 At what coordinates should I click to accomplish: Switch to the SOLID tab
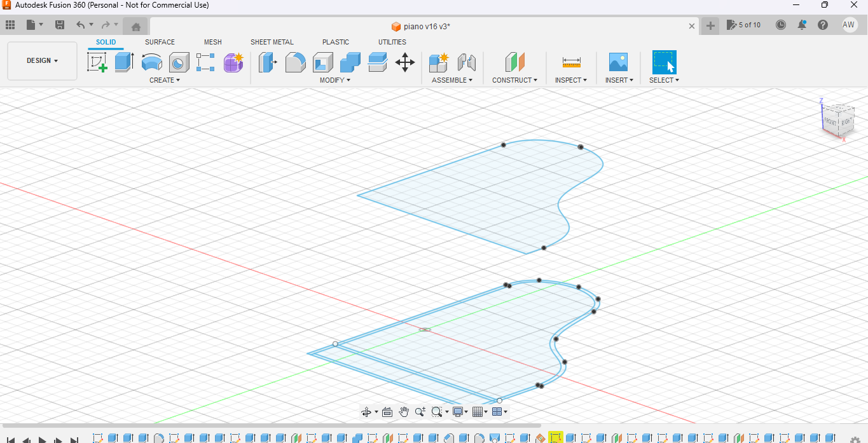pos(106,42)
